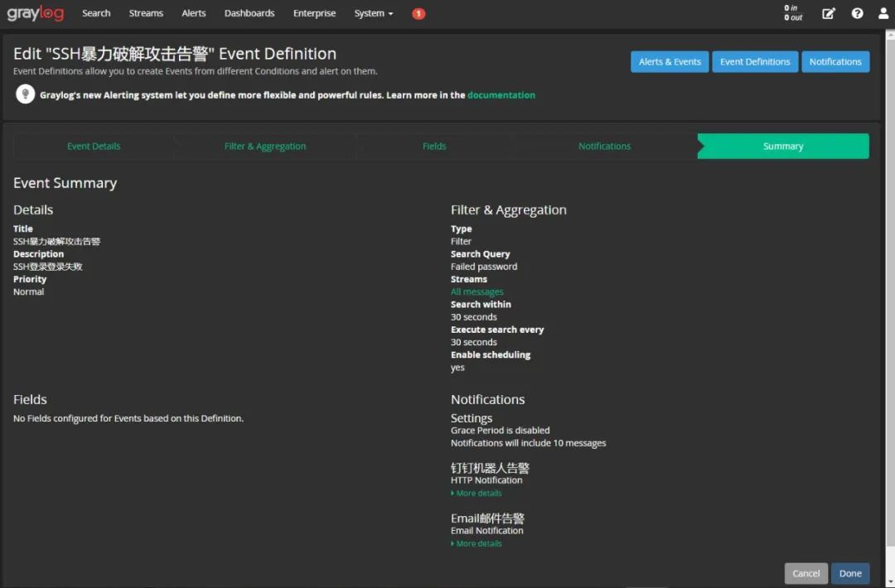Screen dimensions: 895x588
Task: Expand More details under Email邮件告警
Action: tap(477, 543)
